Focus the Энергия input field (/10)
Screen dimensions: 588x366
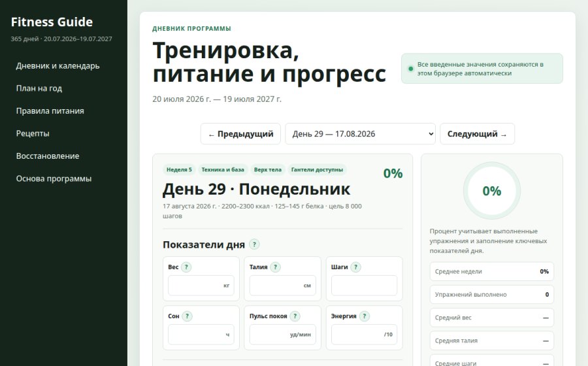point(364,335)
